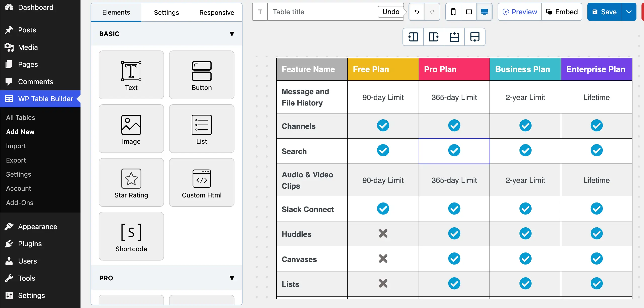This screenshot has height=308, width=644.
Task: Select the Button element
Action: pyautogui.click(x=202, y=75)
